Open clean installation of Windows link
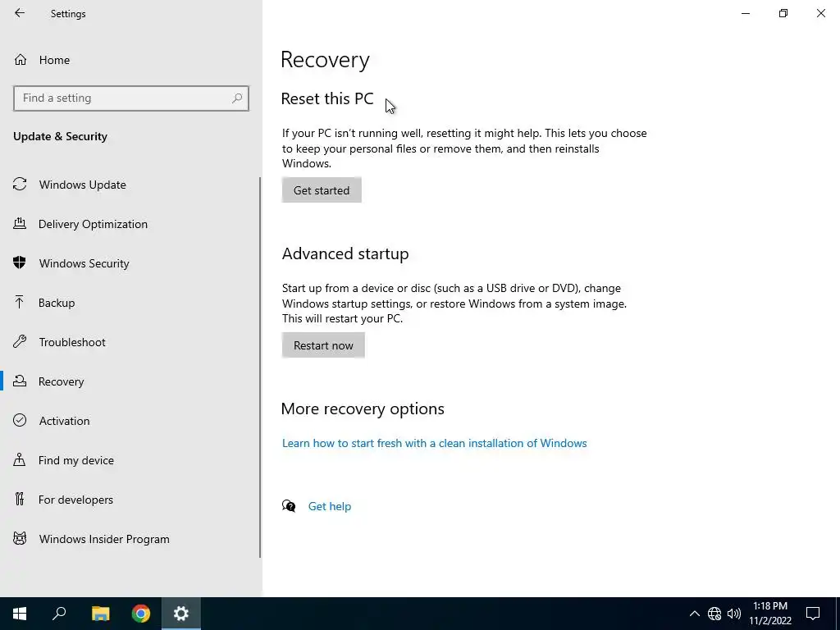Viewport: 840px width, 630px height. pos(435,443)
